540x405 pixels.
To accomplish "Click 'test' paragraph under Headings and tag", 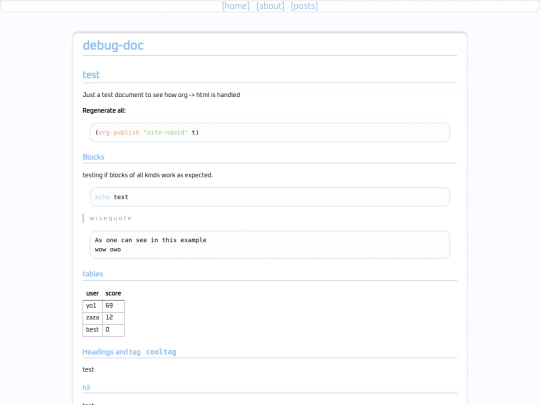I will [88, 370].
